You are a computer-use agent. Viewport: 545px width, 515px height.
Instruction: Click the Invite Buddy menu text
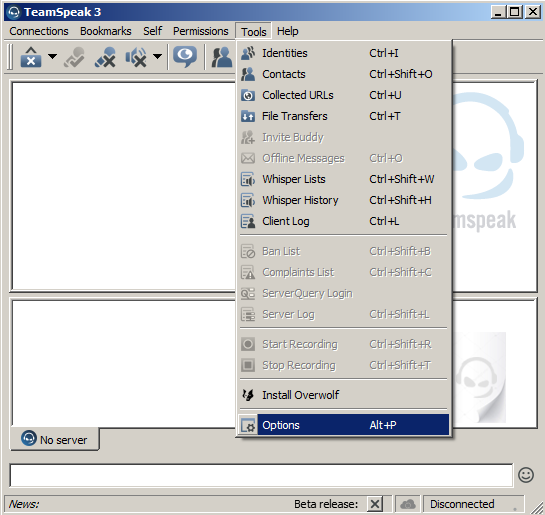point(293,137)
